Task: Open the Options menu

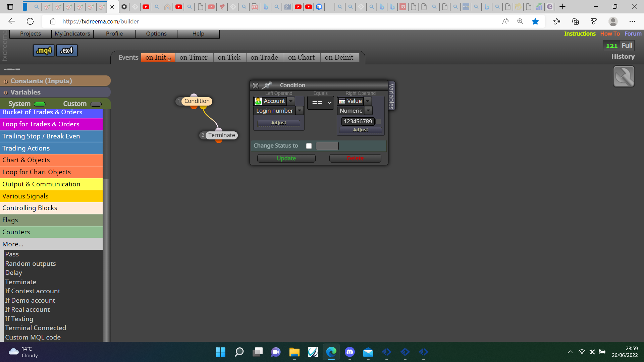Action: (156, 34)
